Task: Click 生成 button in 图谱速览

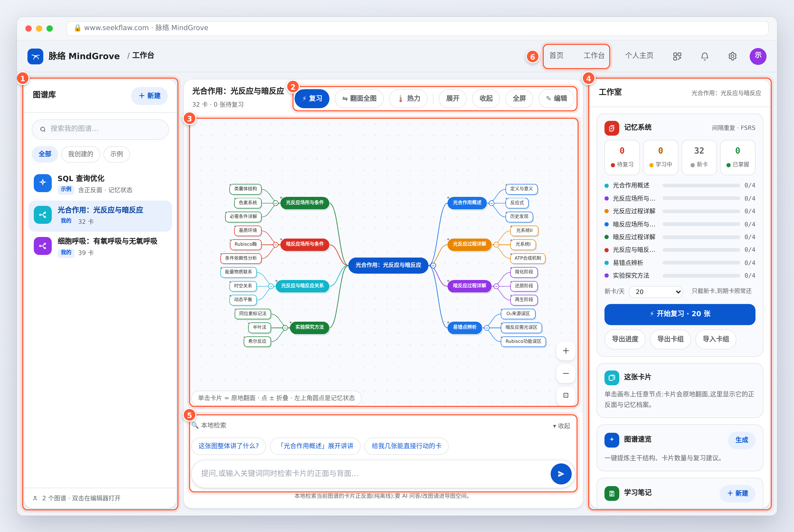Action: click(741, 440)
